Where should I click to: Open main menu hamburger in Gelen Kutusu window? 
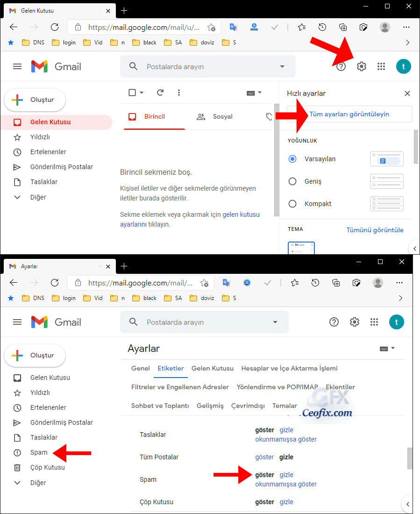17,66
